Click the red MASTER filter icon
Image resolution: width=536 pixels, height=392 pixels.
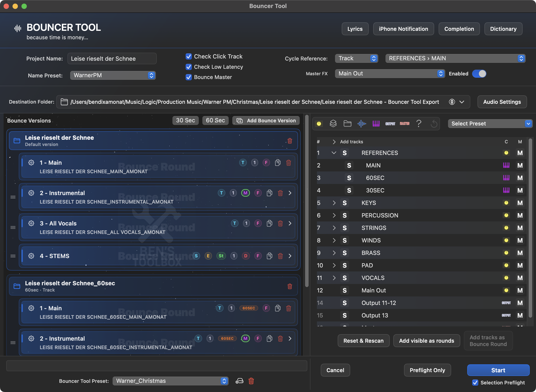pyautogui.click(x=404, y=123)
